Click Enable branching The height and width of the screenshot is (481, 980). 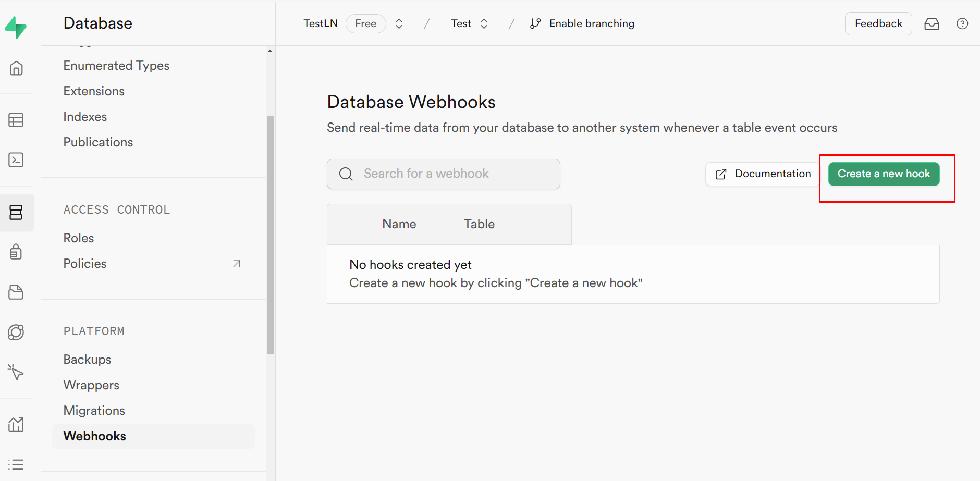click(x=582, y=24)
